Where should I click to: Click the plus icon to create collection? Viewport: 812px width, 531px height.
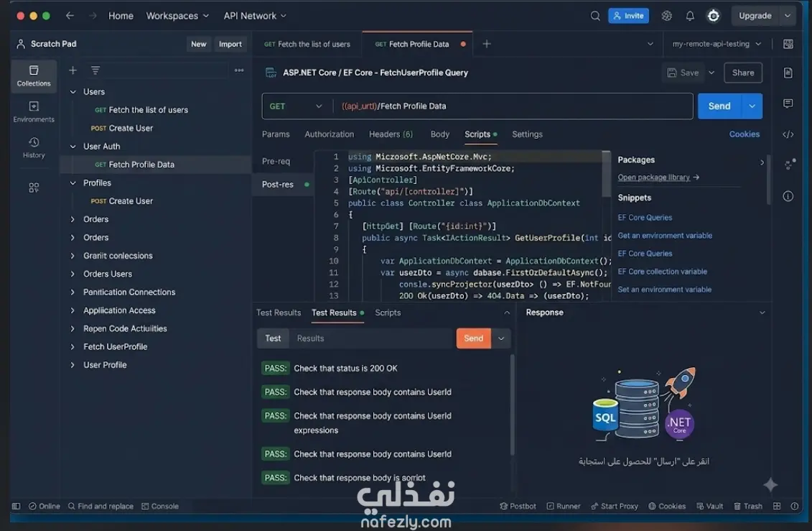(x=73, y=70)
